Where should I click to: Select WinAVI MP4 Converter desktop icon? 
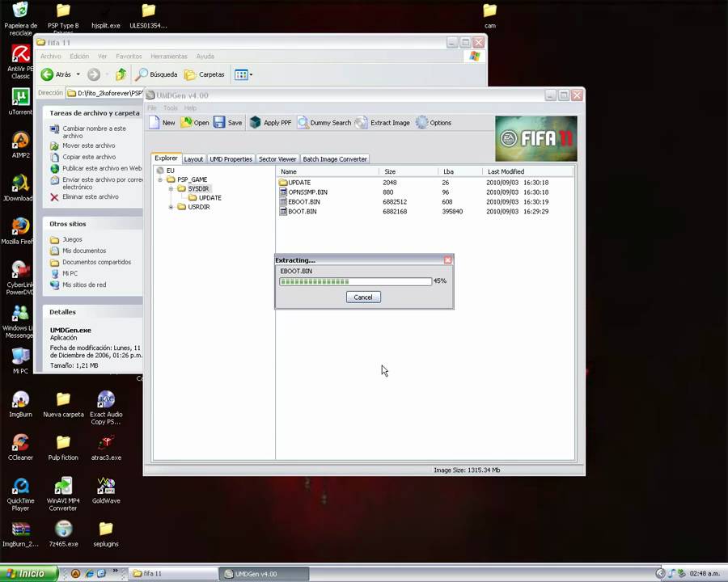point(63,494)
